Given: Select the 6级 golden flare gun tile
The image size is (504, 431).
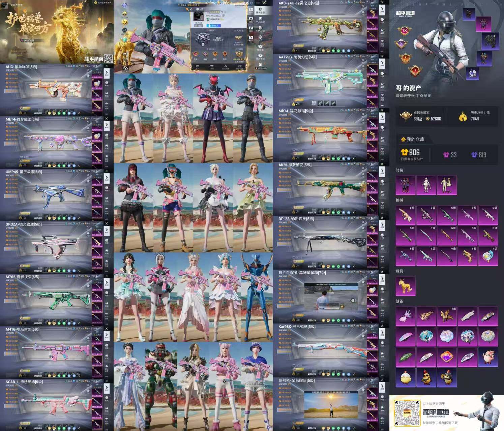Looking at the screenshot, I should point(467,256).
